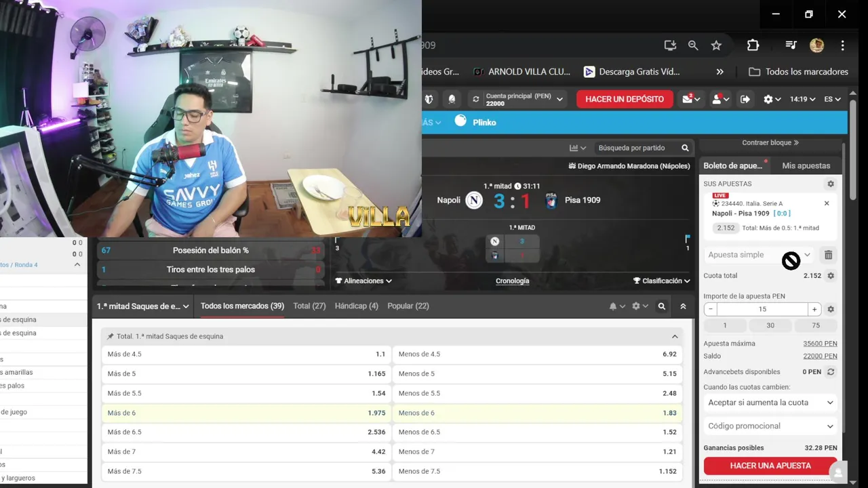Expand the Clasificación section
The image size is (868, 488).
(661, 281)
